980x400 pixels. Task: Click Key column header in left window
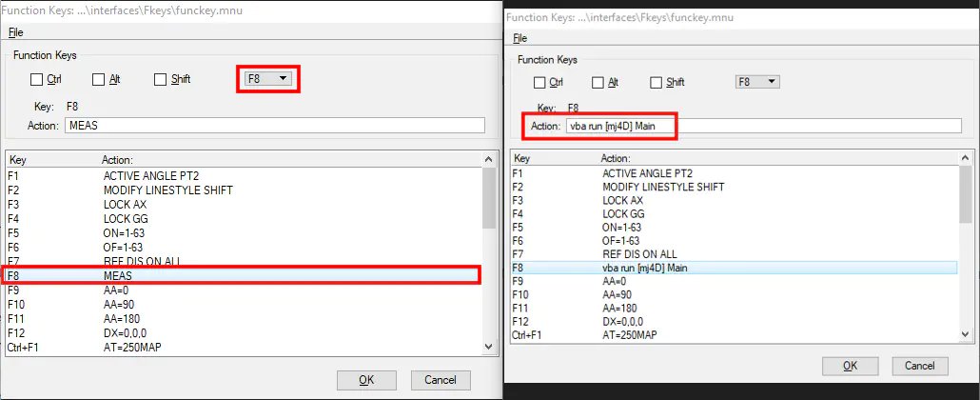pyautogui.click(x=17, y=160)
